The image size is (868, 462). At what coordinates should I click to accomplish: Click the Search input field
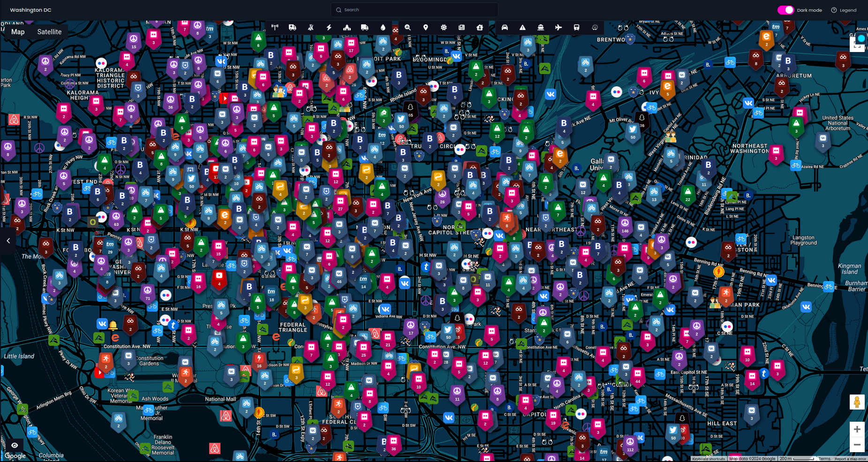coord(415,10)
